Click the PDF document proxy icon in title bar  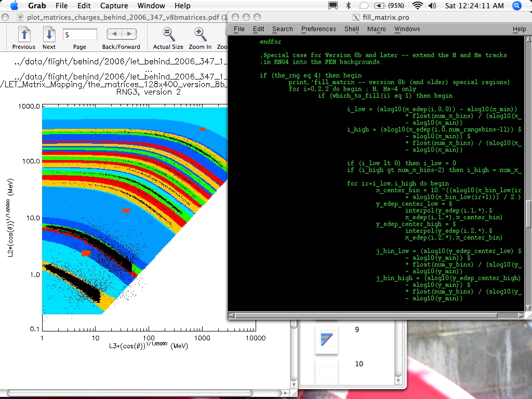(20, 17)
